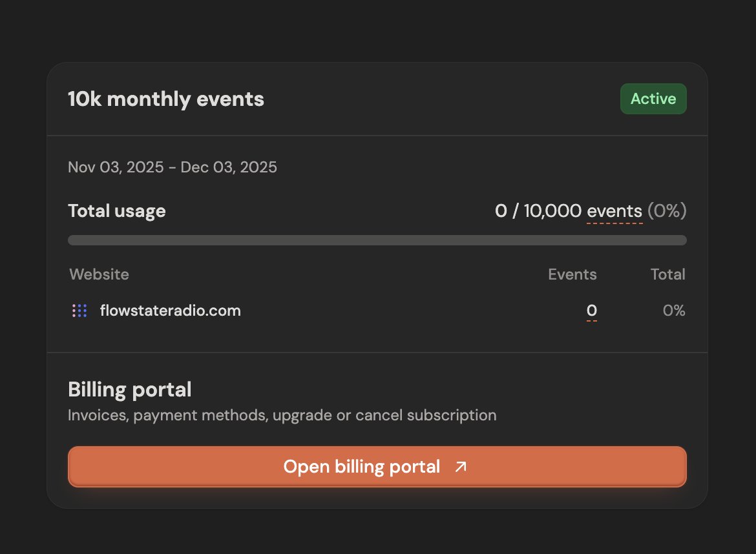Viewport: 756px width, 554px height.
Task: Select the 10k monthly events heading
Action: pyautogui.click(x=166, y=98)
